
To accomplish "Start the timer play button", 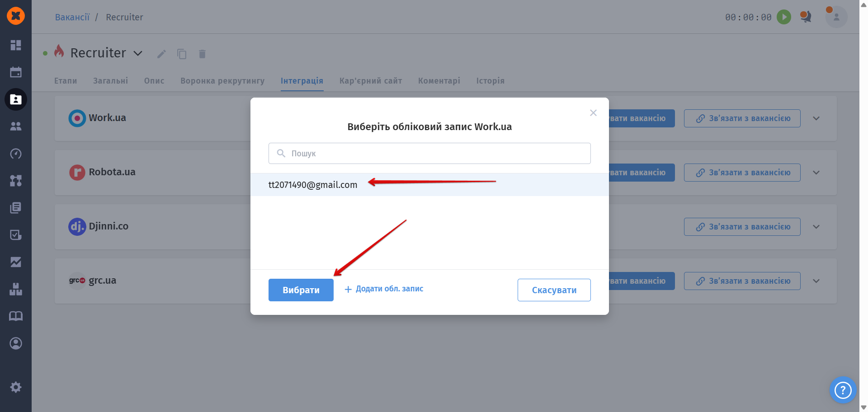I will tap(783, 17).
